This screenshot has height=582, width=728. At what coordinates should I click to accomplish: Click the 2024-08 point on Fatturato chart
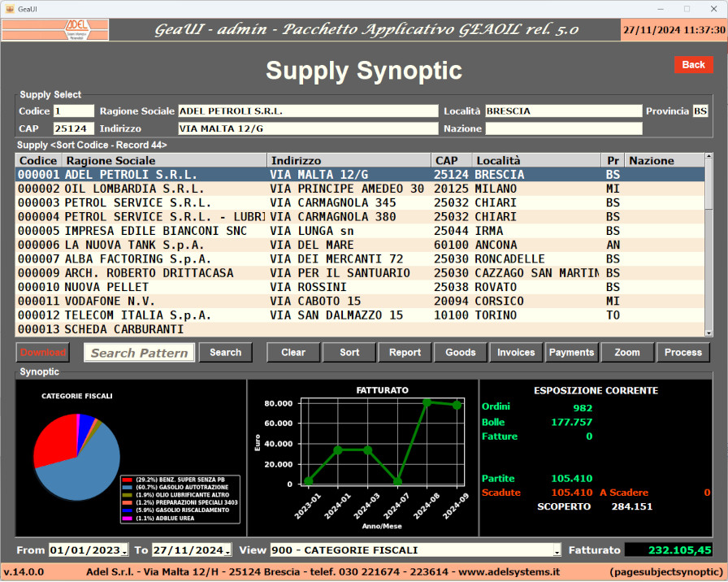pos(427,402)
